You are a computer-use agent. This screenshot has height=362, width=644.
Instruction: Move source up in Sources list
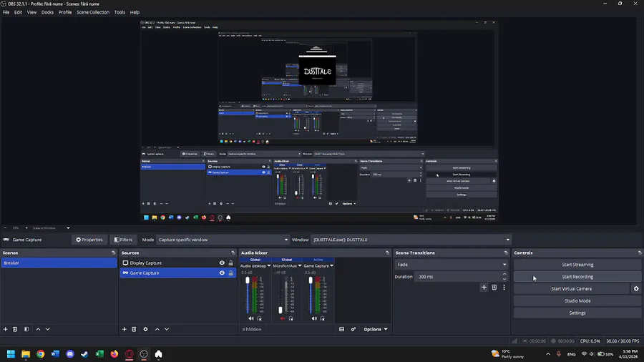tap(157, 329)
